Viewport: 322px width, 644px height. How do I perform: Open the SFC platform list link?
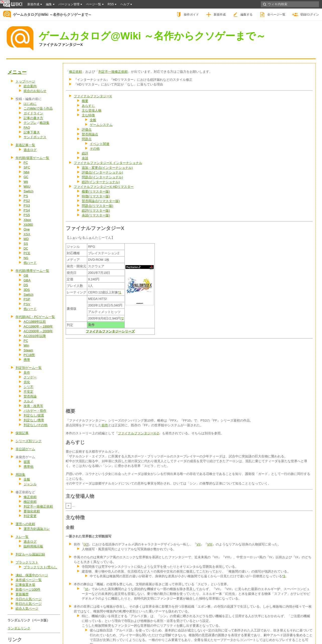click(x=27, y=168)
